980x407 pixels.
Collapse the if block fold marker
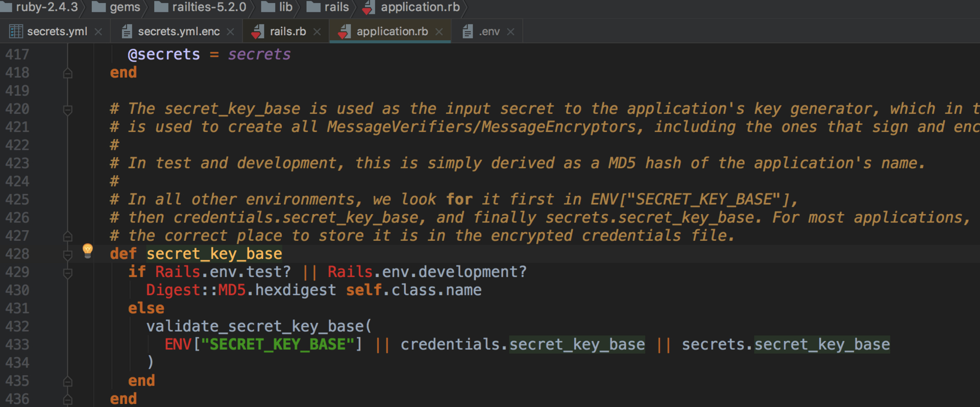tap(67, 272)
